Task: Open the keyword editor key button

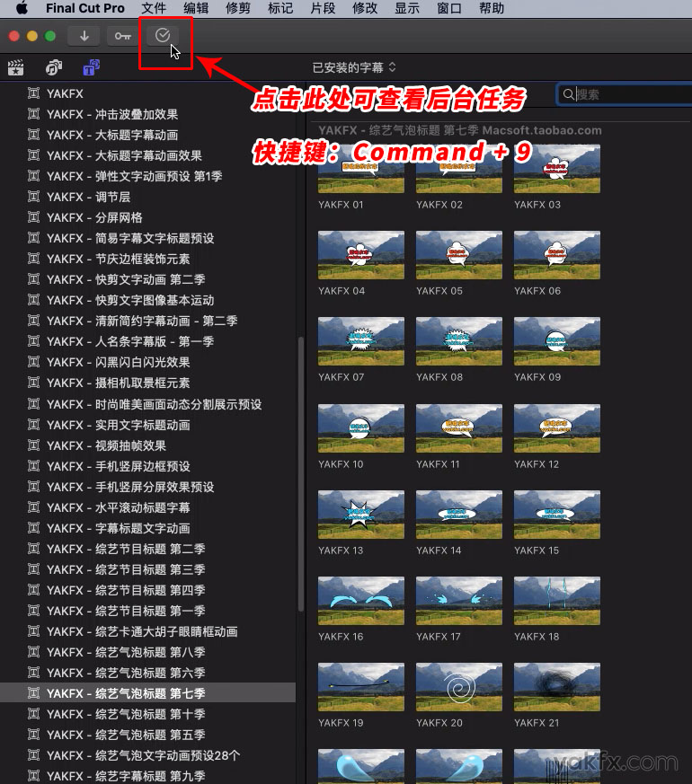Action: [122, 36]
